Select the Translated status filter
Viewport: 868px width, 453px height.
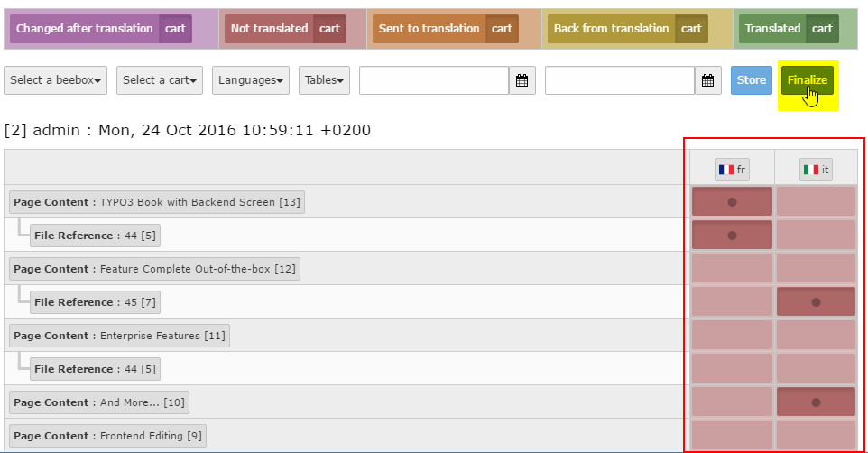click(x=772, y=29)
